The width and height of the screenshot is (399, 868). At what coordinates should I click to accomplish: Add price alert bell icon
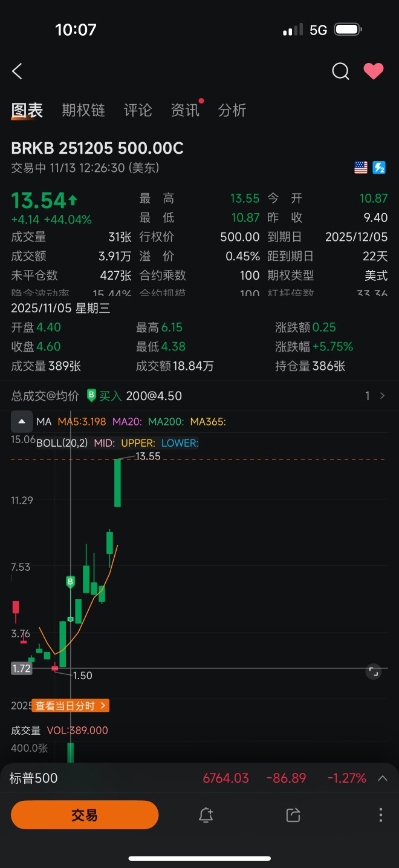206,815
